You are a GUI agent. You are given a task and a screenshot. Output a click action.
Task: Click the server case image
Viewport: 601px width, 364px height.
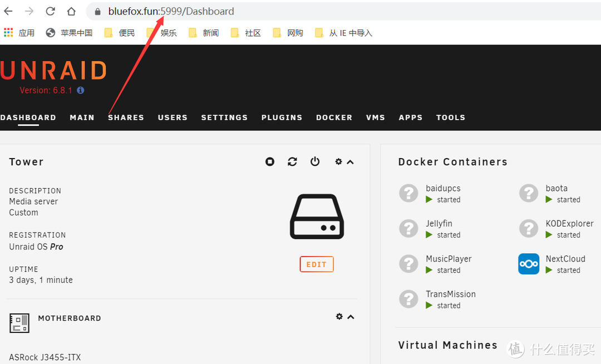(x=317, y=217)
